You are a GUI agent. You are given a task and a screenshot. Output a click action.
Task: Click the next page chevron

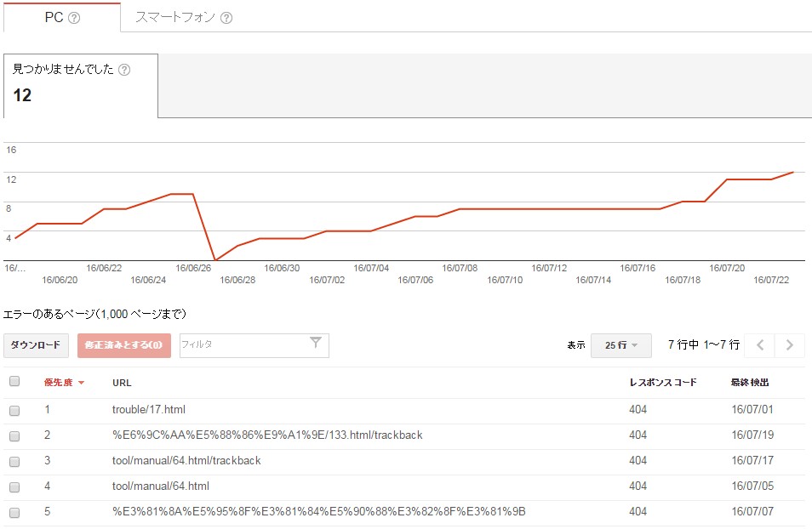[x=789, y=345]
